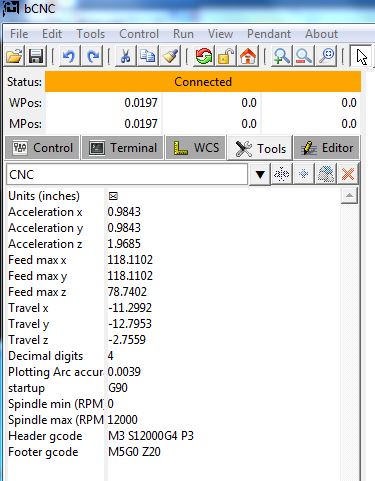Click the blue crosshair icon in tools row
The image size is (375, 481).
303,174
